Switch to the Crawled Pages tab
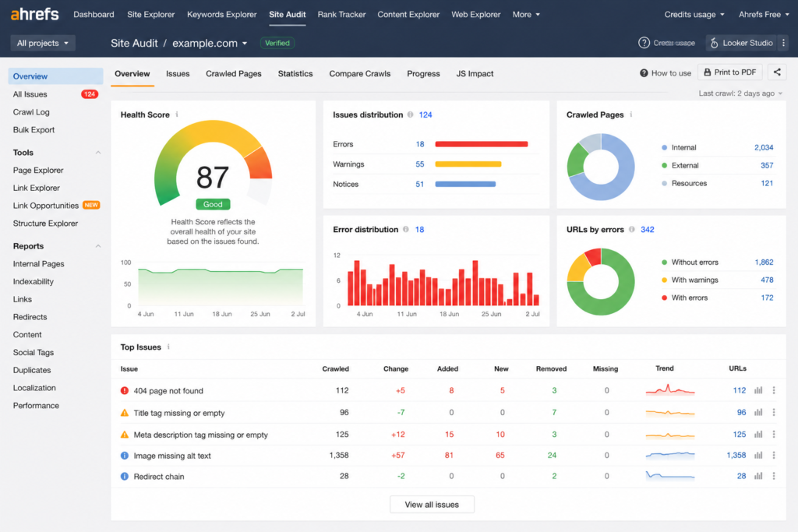798x532 pixels. point(234,74)
